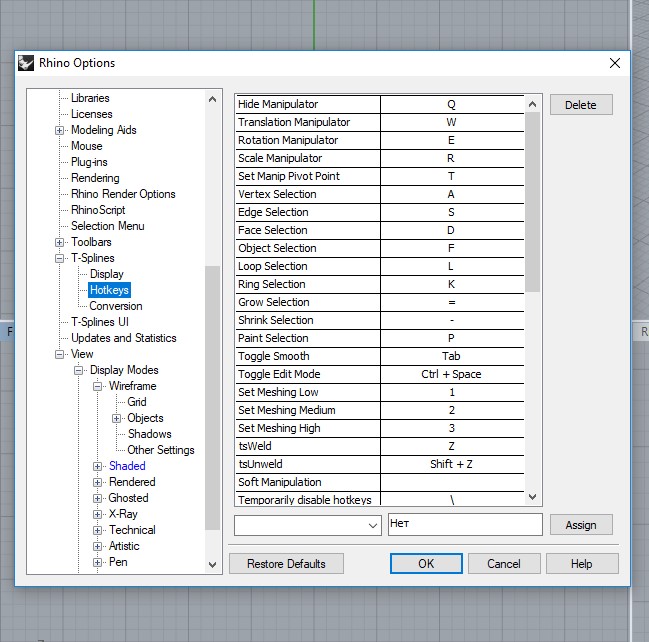Select the tsWeld hotkey row
Viewport: 649px width, 642px height.
(380, 447)
